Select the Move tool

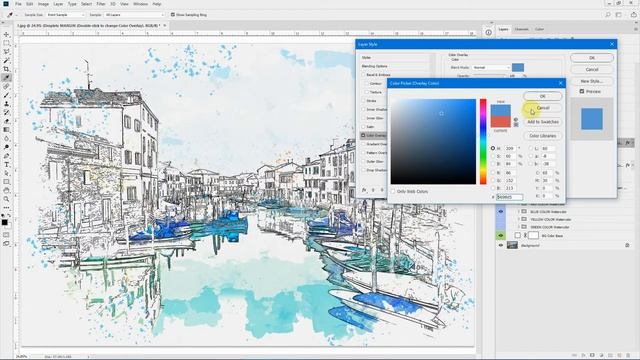point(6,34)
